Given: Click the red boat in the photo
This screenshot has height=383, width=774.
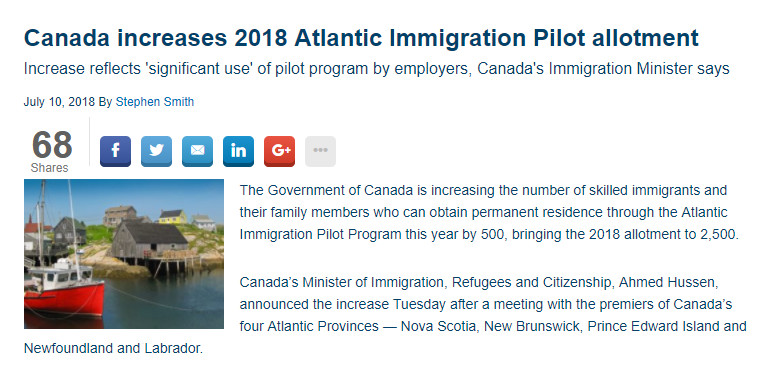Looking at the screenshot, I should 64,289.
